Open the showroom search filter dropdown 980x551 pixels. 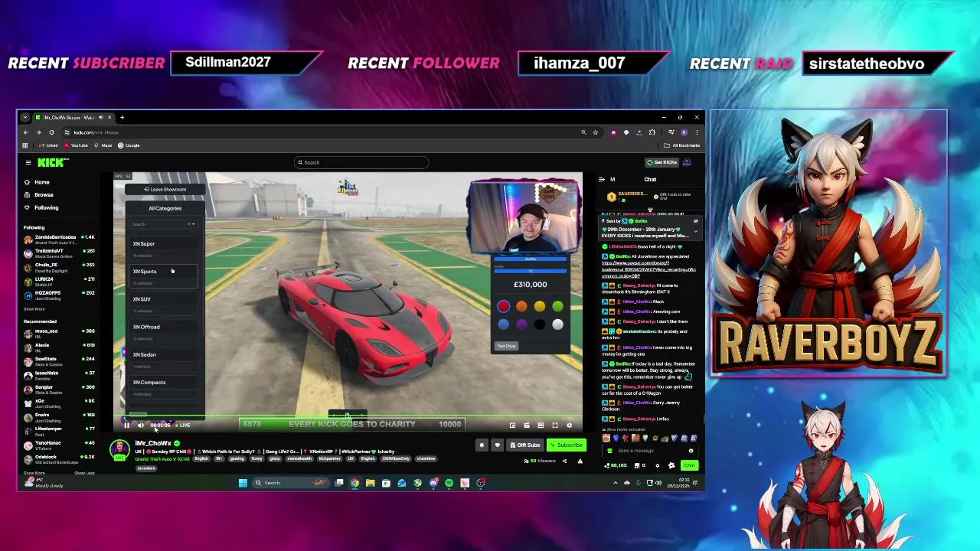[191, 224]
